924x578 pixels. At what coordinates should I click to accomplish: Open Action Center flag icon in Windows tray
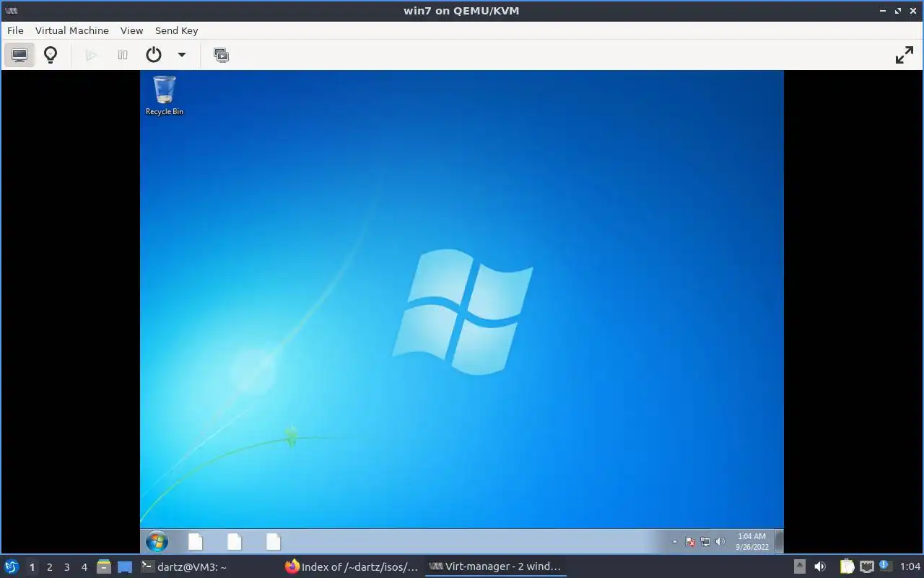point(690,542)
